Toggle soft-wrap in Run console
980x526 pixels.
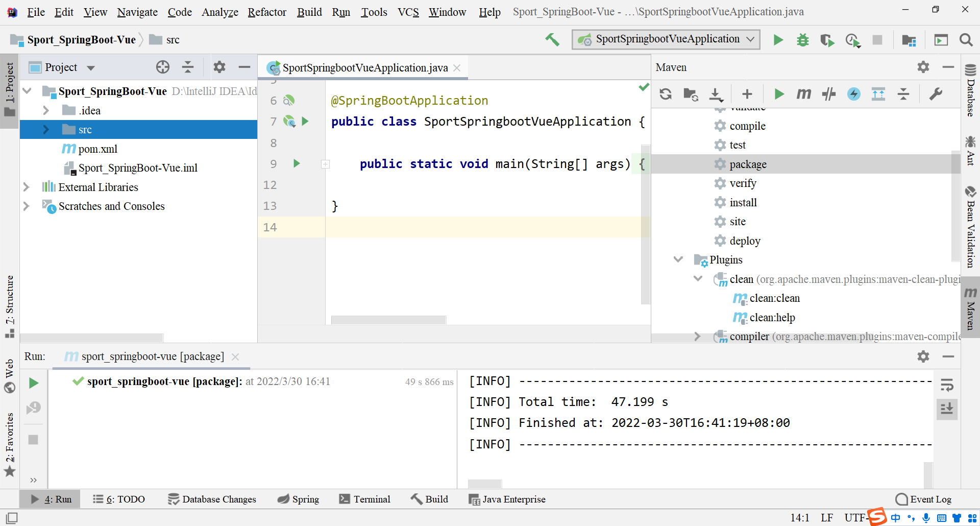(947, 385)
